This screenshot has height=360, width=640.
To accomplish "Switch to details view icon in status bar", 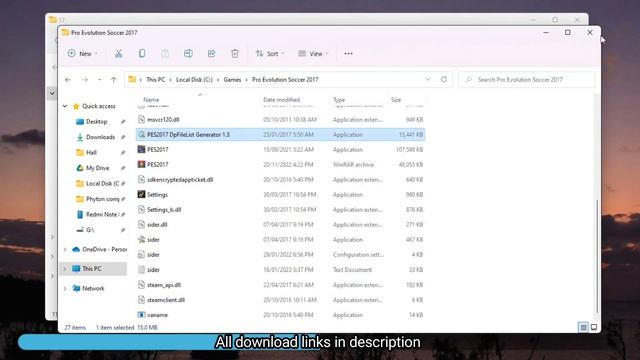I will tap(583, 327).
